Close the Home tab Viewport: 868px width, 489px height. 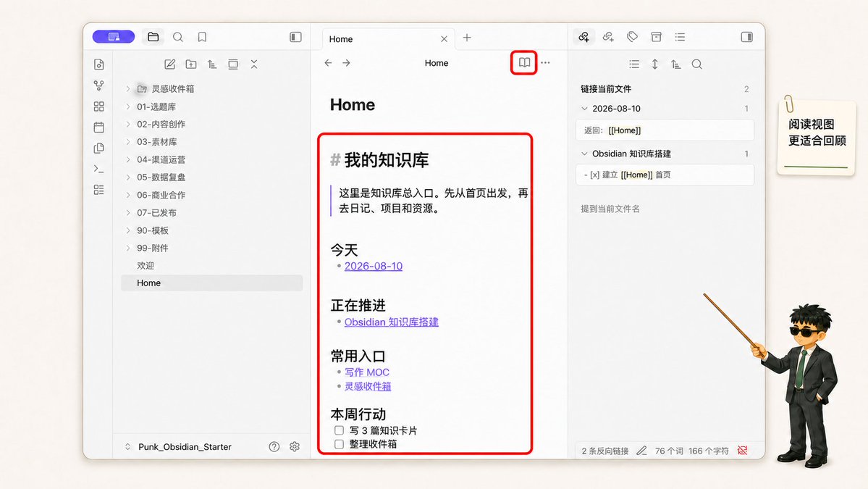pos(444,39)
